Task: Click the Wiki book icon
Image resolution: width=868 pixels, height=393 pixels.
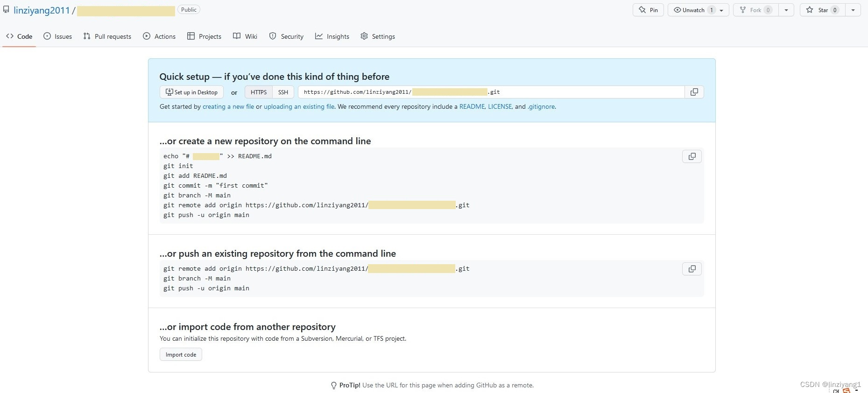Action: (x=237, y=36)
